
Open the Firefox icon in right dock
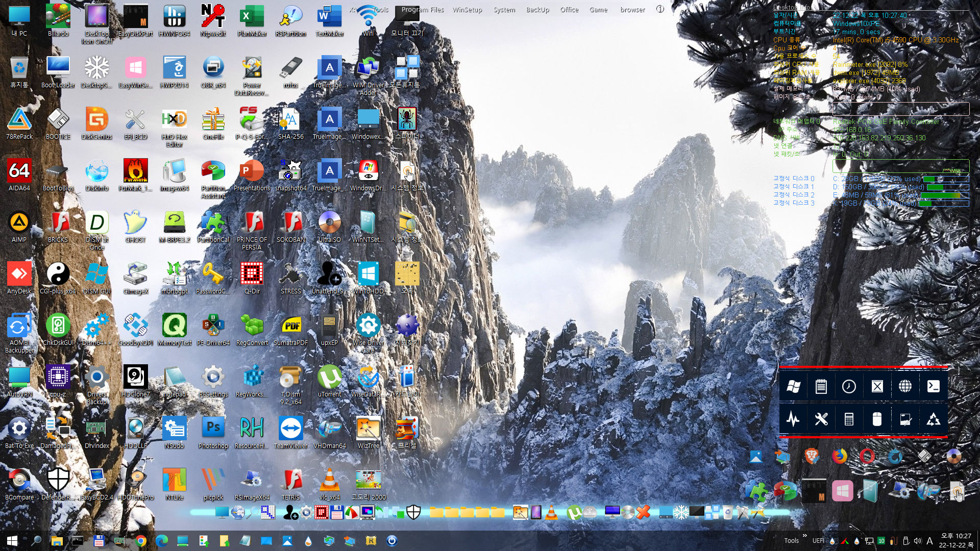(x=839, y=456)
